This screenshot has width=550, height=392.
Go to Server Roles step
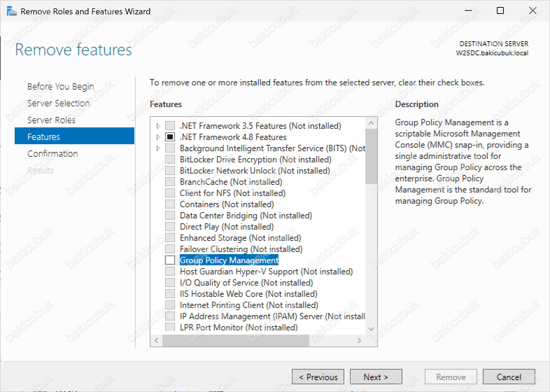pyautogui.click(x=51, y=120)
